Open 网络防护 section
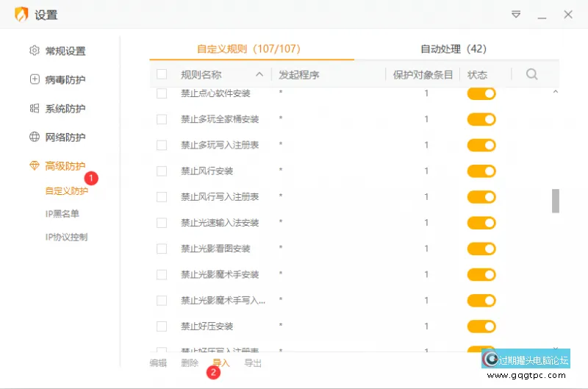This screenshot has width=588, height=389. coord(65,138)
